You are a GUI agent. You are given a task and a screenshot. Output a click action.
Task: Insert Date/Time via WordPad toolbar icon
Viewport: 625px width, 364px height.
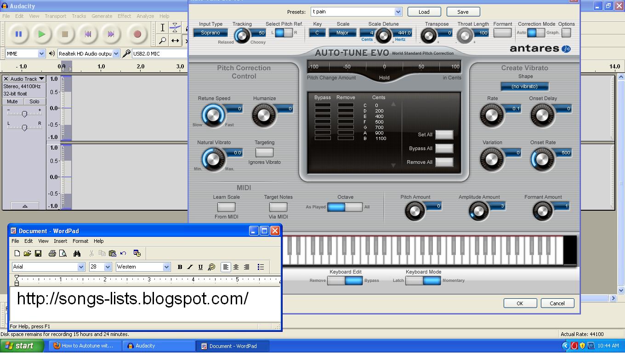coord(137,253)
